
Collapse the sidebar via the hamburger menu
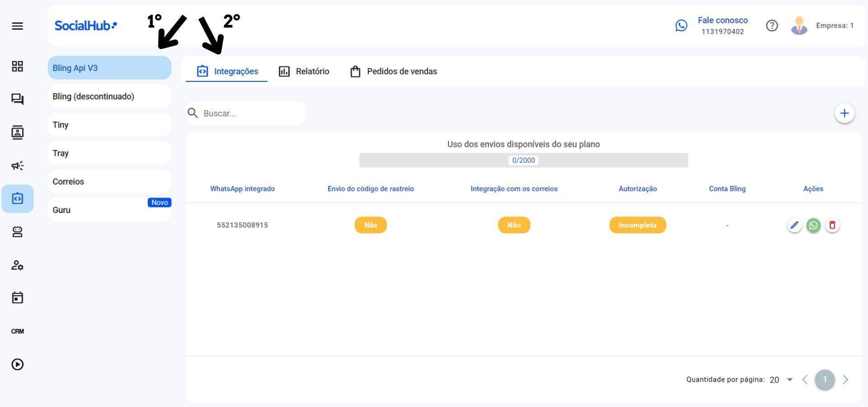18,26
